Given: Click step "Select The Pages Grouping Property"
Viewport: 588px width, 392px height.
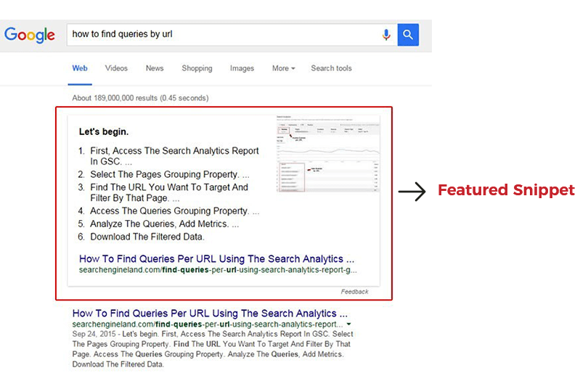Looking at the screenshot, I should tap(164, 174).
